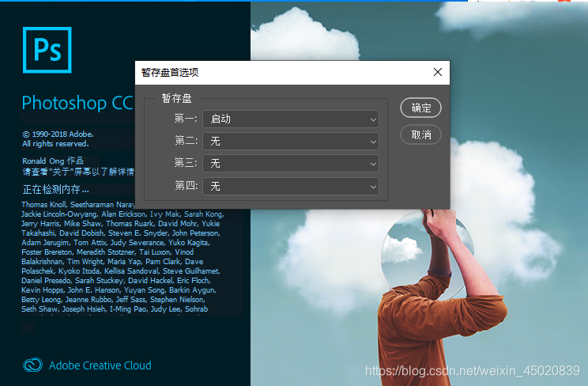Click the 正在检测内存 status text

(x=55, y=190)
